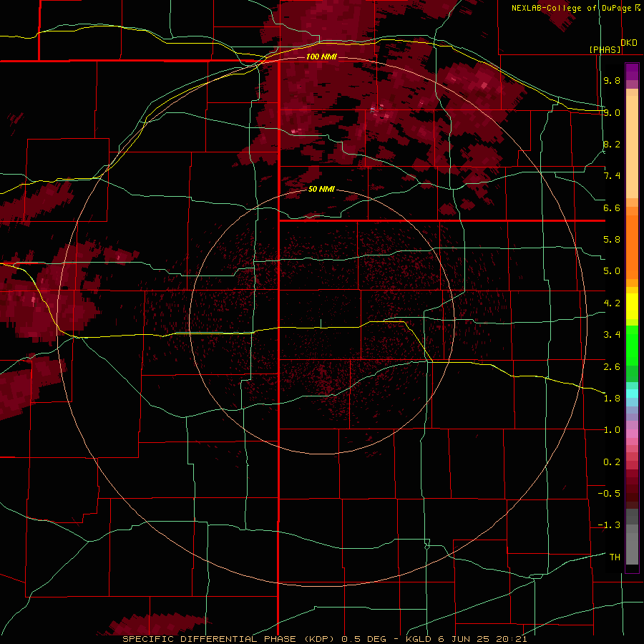The image size is (644, 644).
Task: Click the 9.8 value on the legend
Action: [x=612, y=80]
